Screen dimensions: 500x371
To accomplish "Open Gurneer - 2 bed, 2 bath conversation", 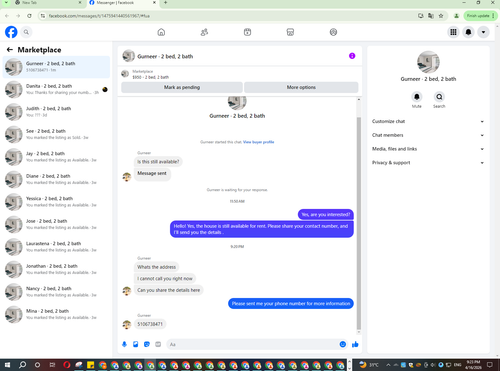I will point(56,67).
